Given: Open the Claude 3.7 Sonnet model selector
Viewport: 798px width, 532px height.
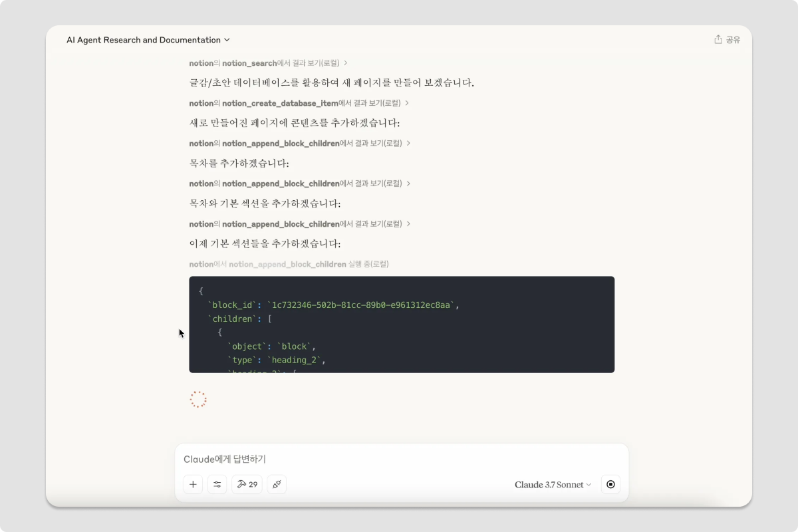Looking at the screenshot, I should [553, 485].
